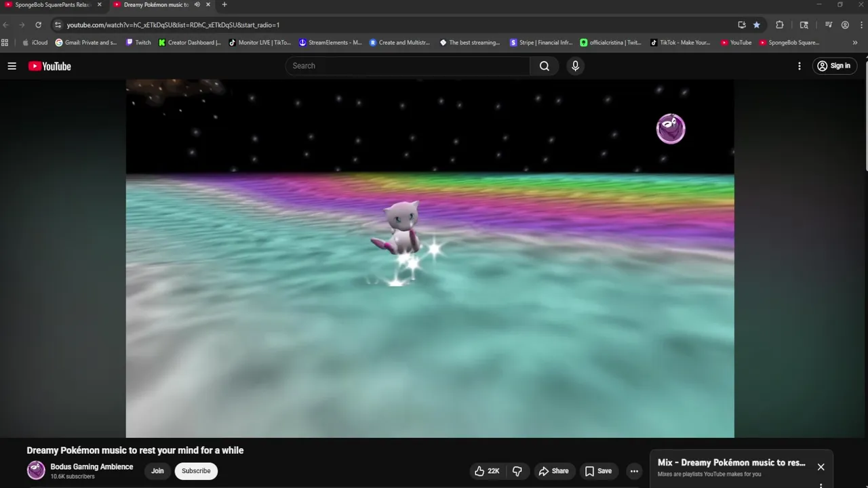Join the Bodus Gaming Ambience channel
The image size is (868, 488).
[157, 471]
